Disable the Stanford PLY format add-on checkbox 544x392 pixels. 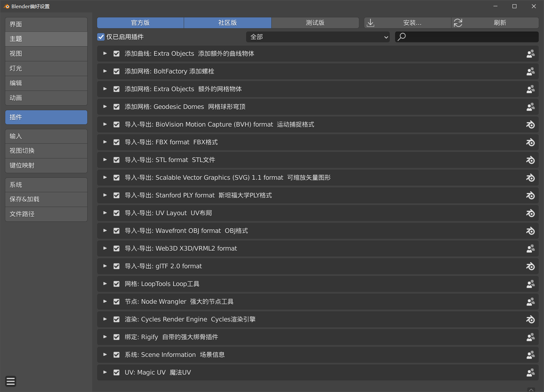point(116,196)
